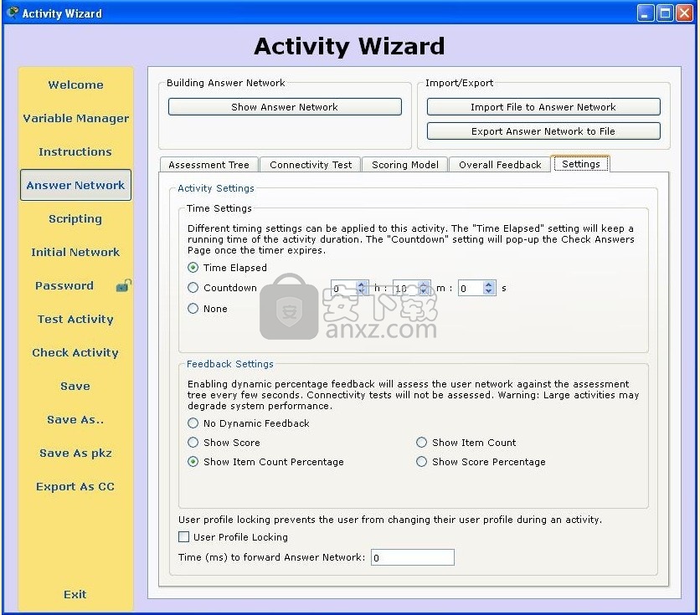Switch to the Assessment Tree tab
This screenshot has width=700, height=615.
(x=209, y=165)
